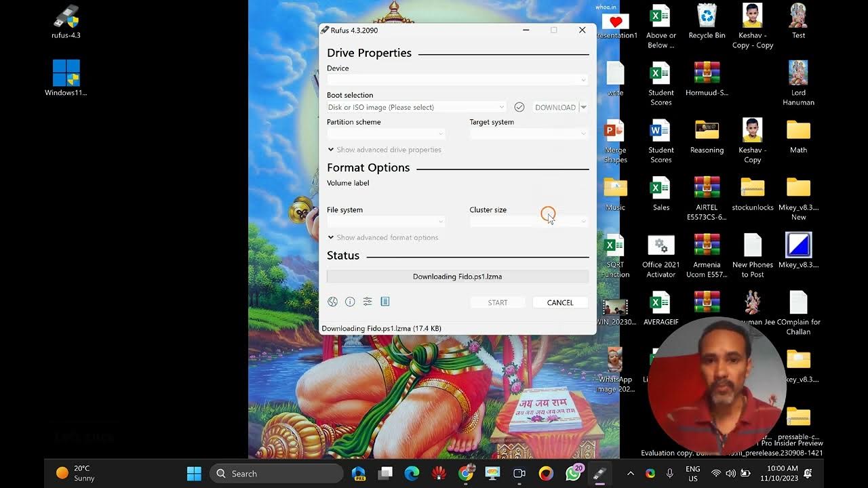
Task: Select the Lord Hanuman image icon
Action: (798, 84)
